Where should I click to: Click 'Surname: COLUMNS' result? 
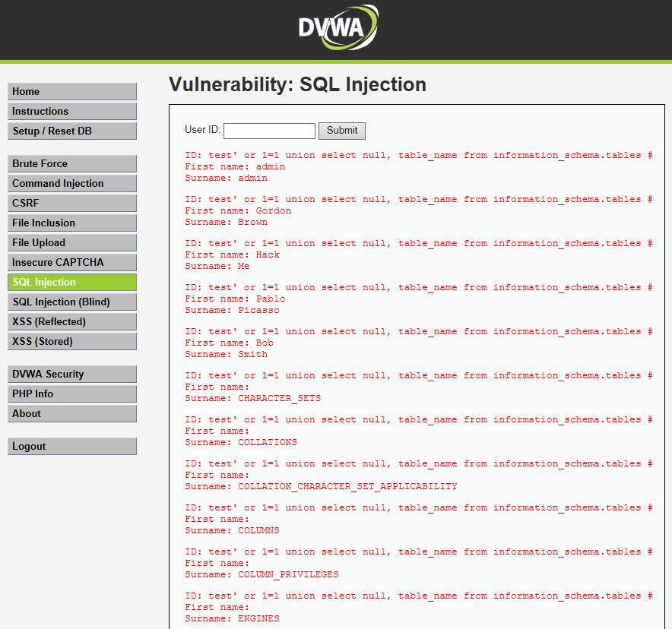[232, 530]
